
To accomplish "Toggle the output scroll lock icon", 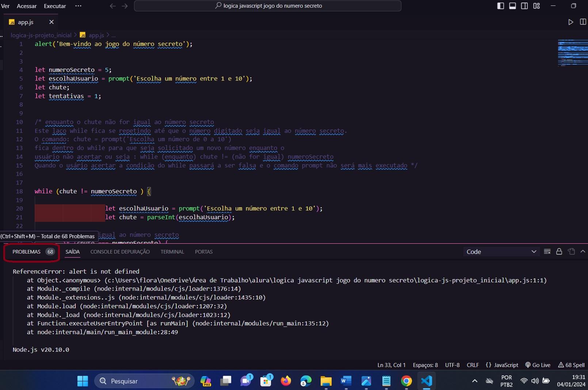I will (x=559, y=251).
